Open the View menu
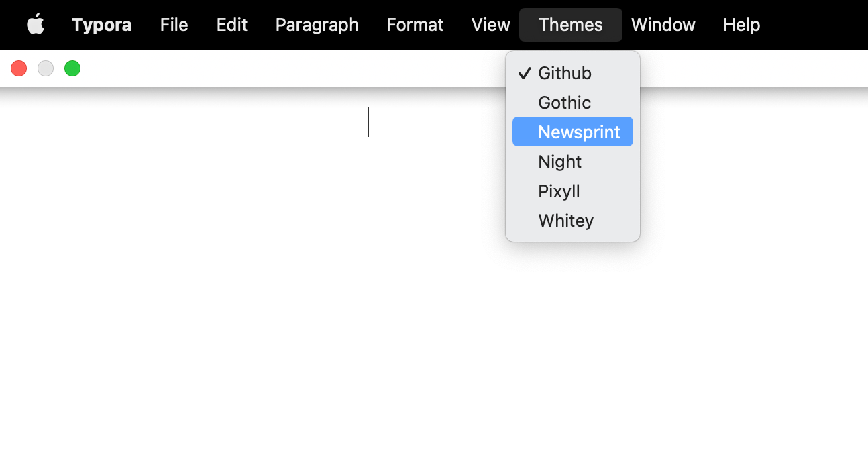Image resolution: width=868 pixels, height=463 pixels. (490, 25)
